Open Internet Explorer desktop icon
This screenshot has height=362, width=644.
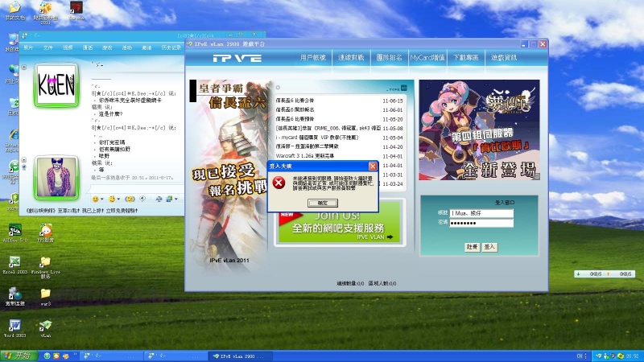13,140
